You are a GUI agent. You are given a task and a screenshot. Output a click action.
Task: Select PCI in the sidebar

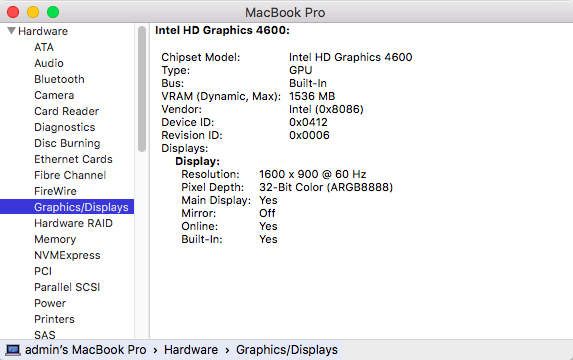point(43,271)
